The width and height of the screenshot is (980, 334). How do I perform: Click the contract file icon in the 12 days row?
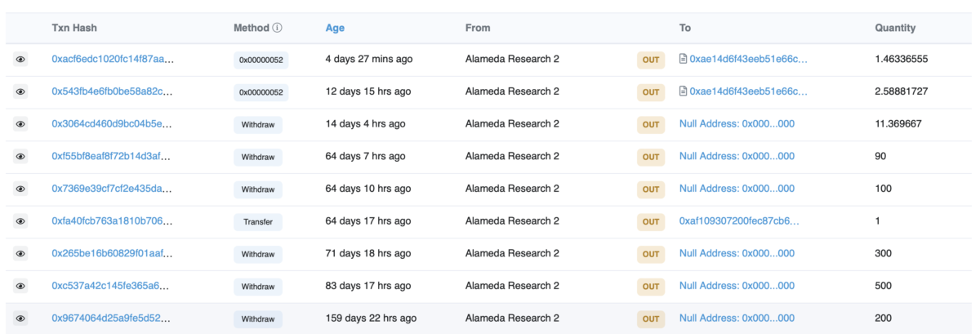tap(684, 91)
